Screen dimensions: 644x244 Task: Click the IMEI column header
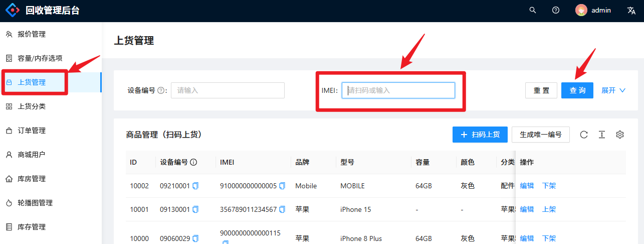pos(227,162)
